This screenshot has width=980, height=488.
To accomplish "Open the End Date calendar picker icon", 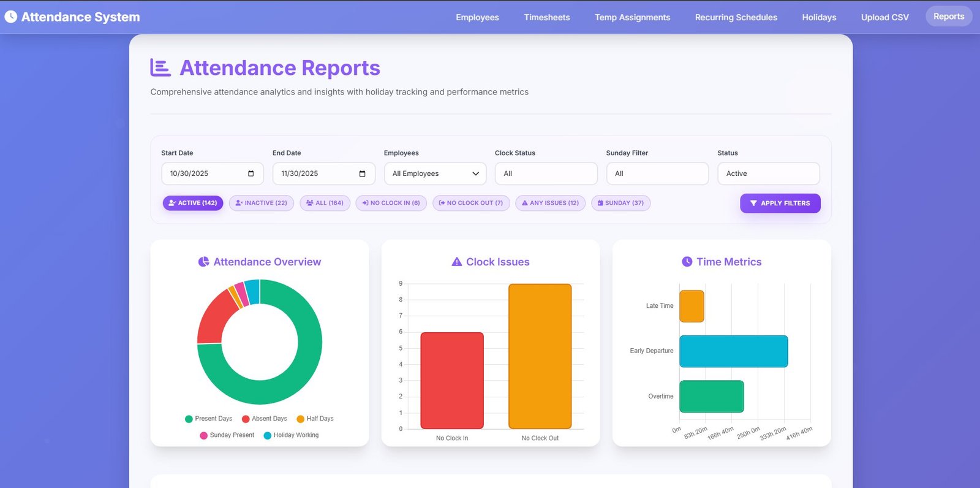I will pyautogui.click(x=362, y=173).
